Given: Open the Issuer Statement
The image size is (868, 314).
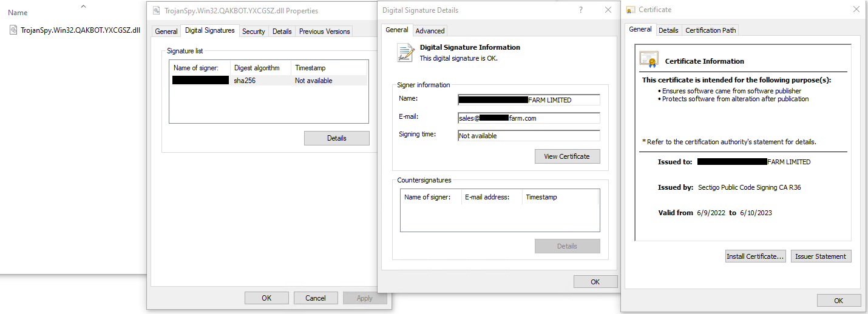Looking at the screenshot, I should [821, 256].
